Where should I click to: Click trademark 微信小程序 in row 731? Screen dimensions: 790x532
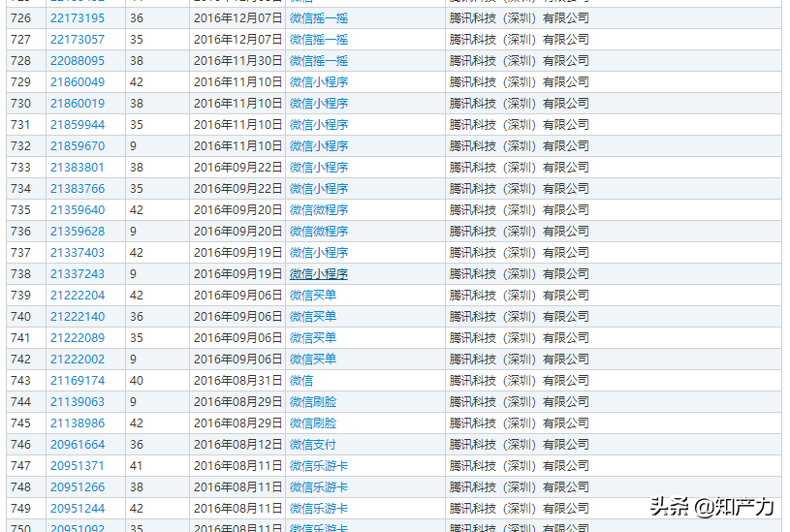point(318,124)
